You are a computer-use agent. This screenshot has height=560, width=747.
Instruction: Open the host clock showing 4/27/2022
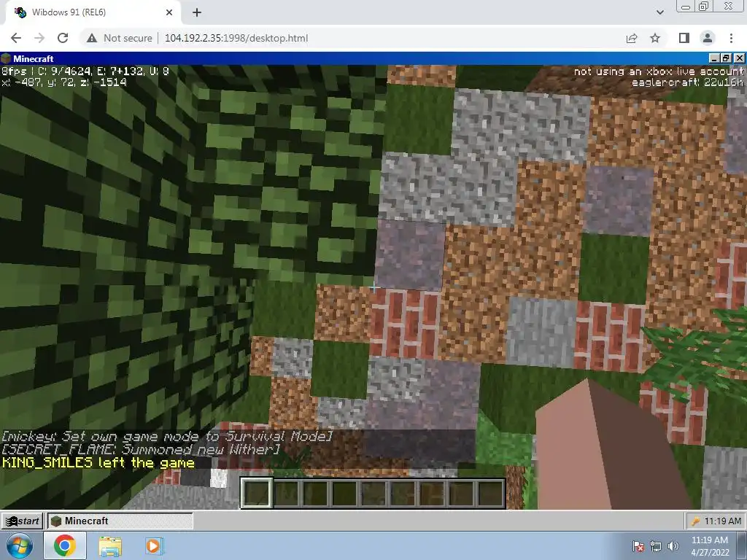tap(710, 546)
